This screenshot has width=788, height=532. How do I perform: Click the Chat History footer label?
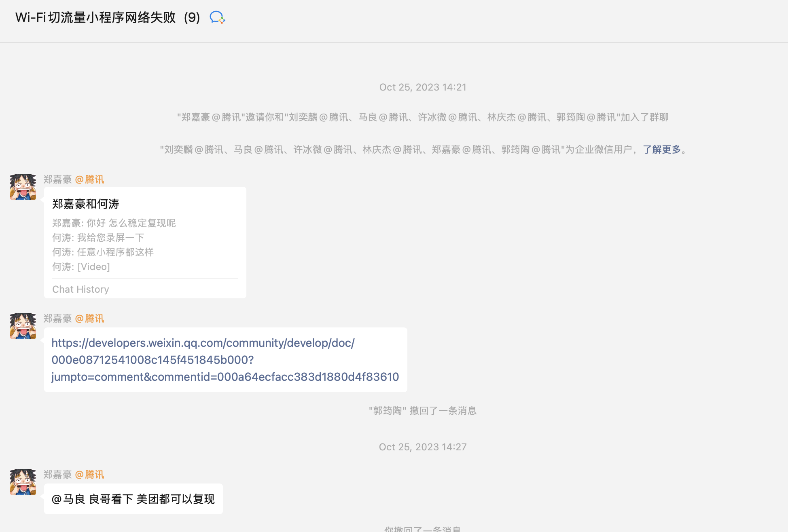80,289
